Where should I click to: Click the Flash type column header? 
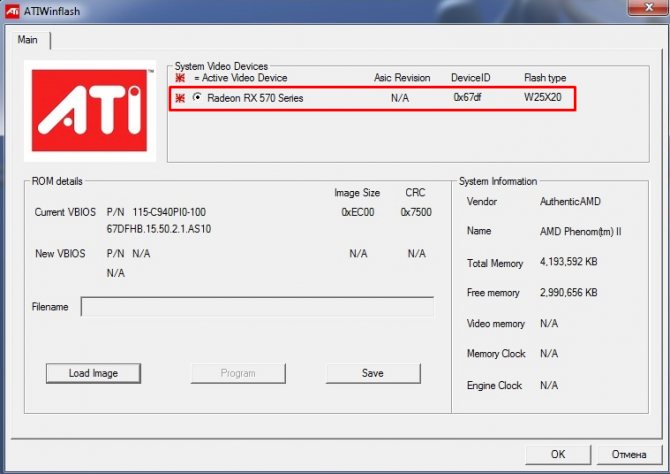[x=545, y=78]
